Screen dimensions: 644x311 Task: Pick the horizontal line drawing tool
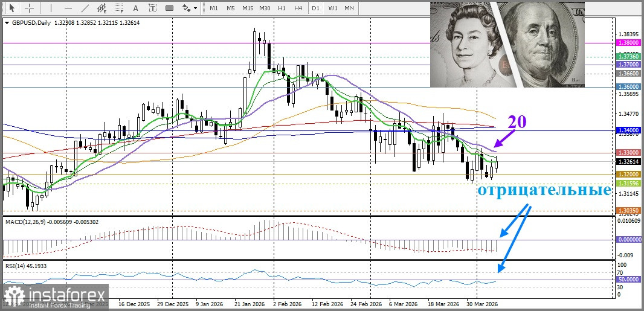(x=68, y=8)
